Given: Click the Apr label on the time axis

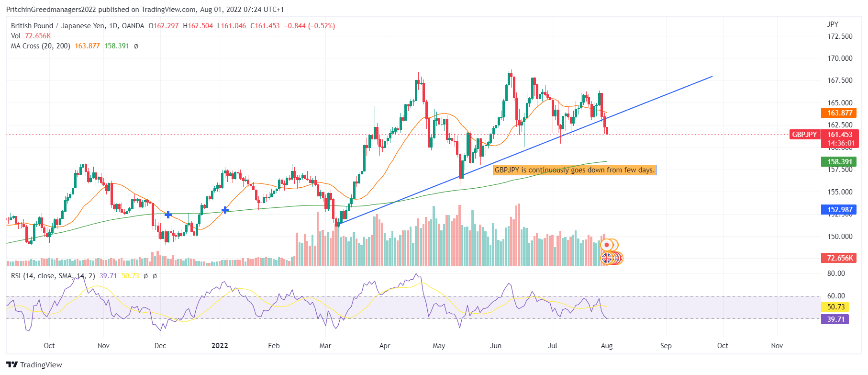Looking at the screenshot, I should (x=385, y=346).
